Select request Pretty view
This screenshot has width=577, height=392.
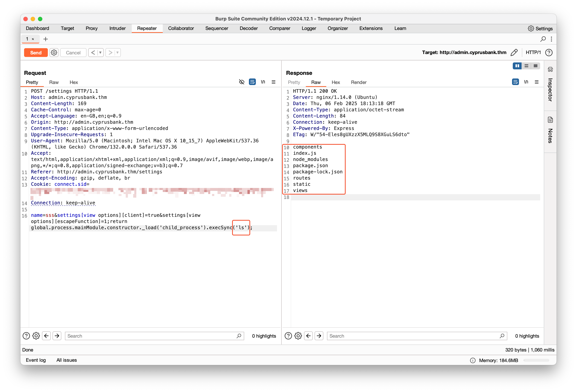tap(32, 82)
